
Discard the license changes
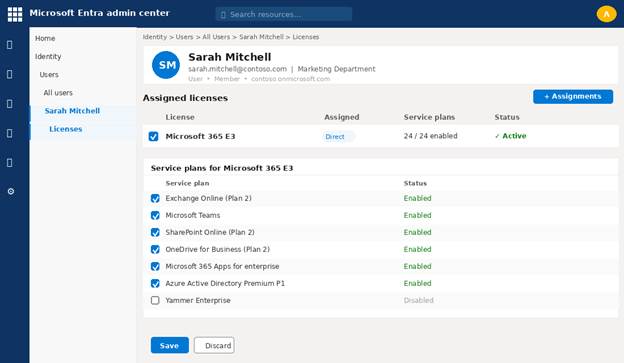pyautogui.click(x=214, y=345)
